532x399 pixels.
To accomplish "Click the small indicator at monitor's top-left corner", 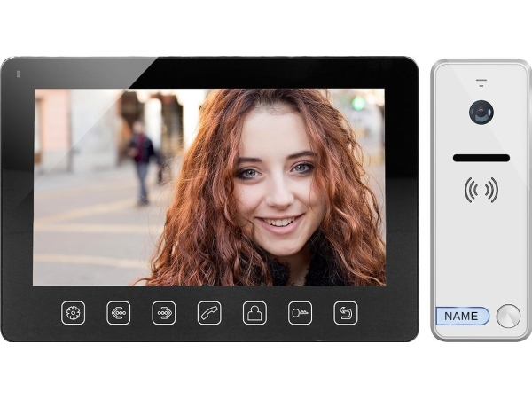I will [x=17, y=74].
